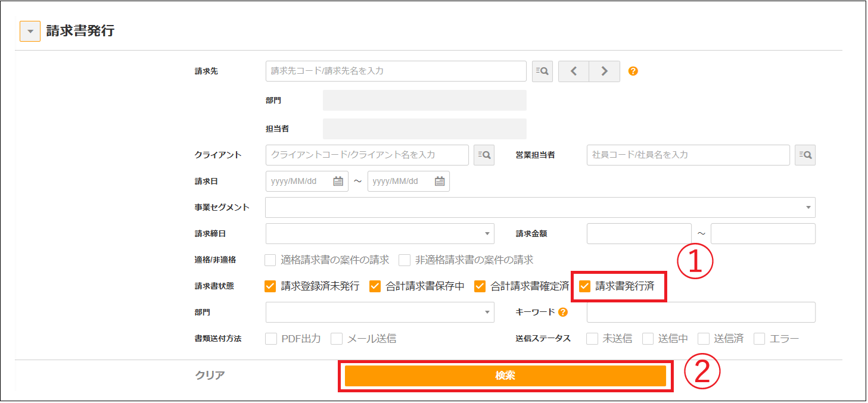Open the 請求締日 dropdown
The height and width of the screenshot is (403, 868).
379,234
